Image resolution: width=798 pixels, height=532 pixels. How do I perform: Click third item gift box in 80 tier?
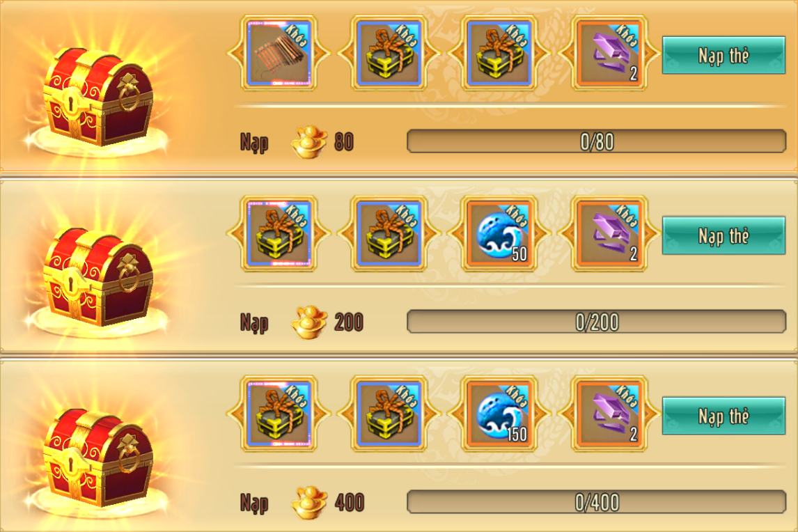pyautogui.click(x=499, y=53)
